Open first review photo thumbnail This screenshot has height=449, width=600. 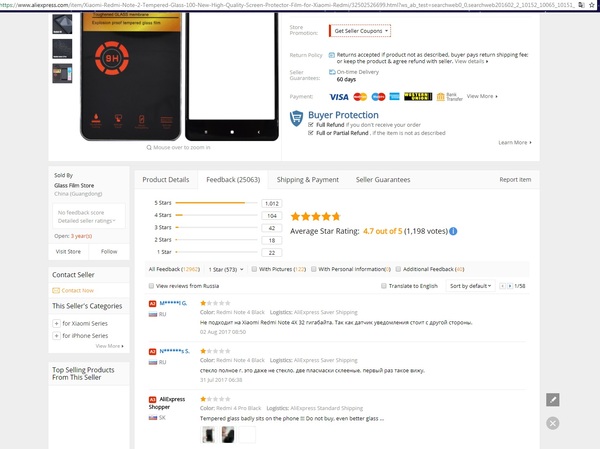coord(209,435)
